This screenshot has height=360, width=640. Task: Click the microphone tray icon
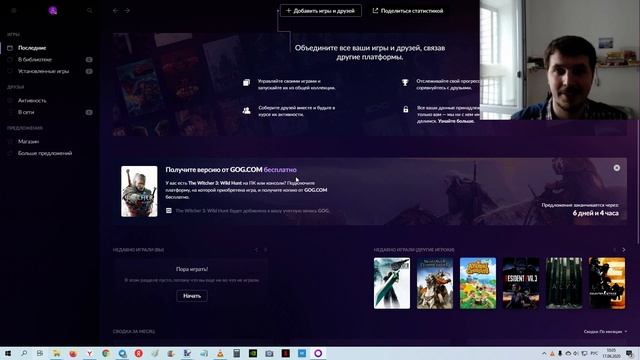coord(560,353)
